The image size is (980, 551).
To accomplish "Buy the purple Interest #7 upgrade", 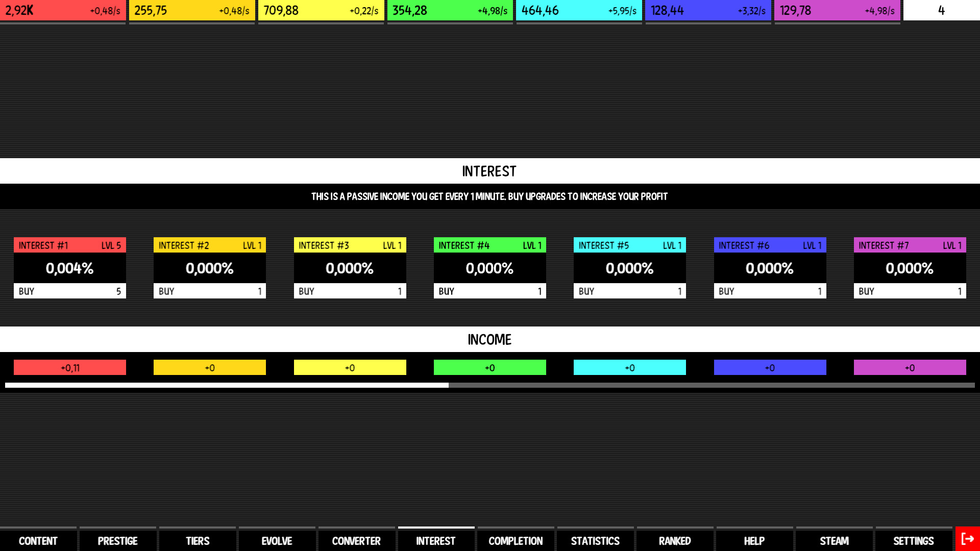I will 910,291.
